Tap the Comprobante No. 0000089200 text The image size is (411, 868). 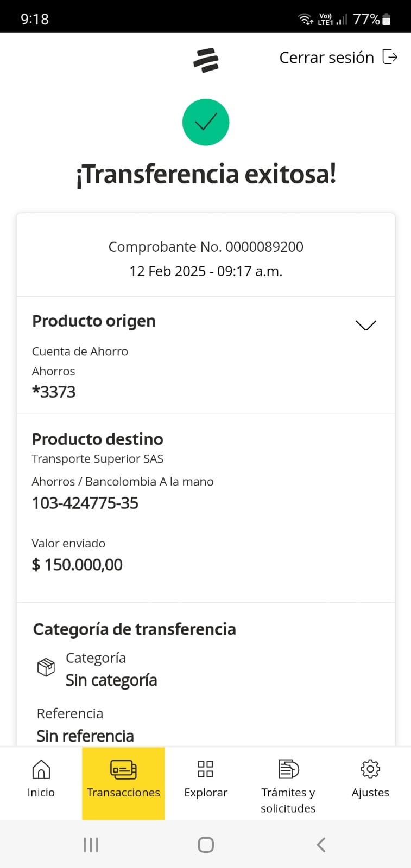206,247
